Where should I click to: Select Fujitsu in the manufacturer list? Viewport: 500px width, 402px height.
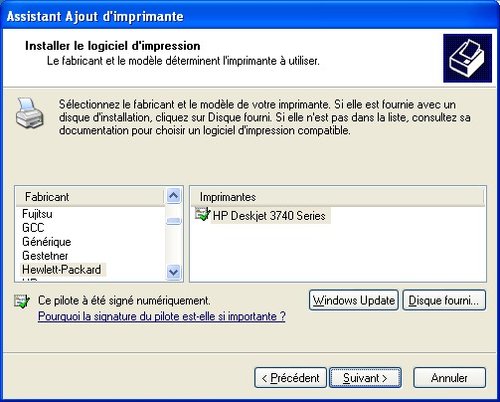click(x=37, y=214)
